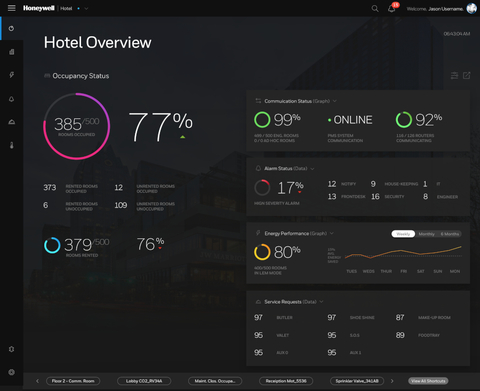Click the dashboard filter settings icon
Image resolution: width=480 pixels, height=391 pixels.
click(454, 76)
